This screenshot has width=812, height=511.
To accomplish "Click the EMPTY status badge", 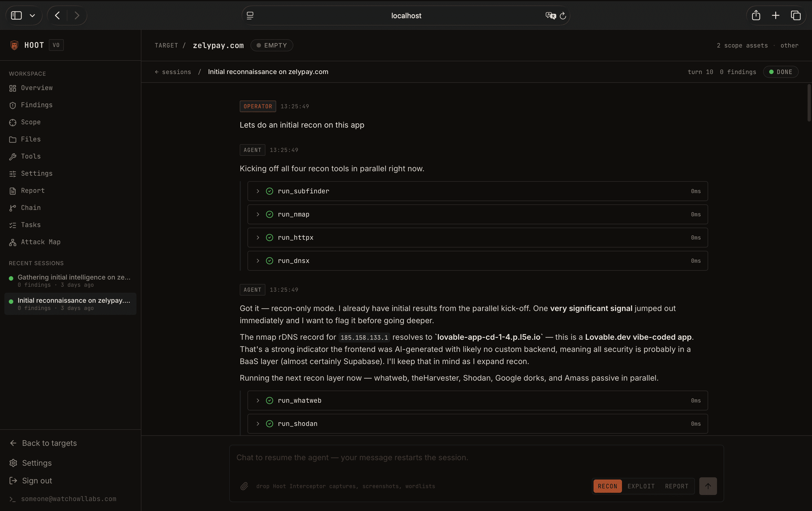I will [x=272, y=45].
